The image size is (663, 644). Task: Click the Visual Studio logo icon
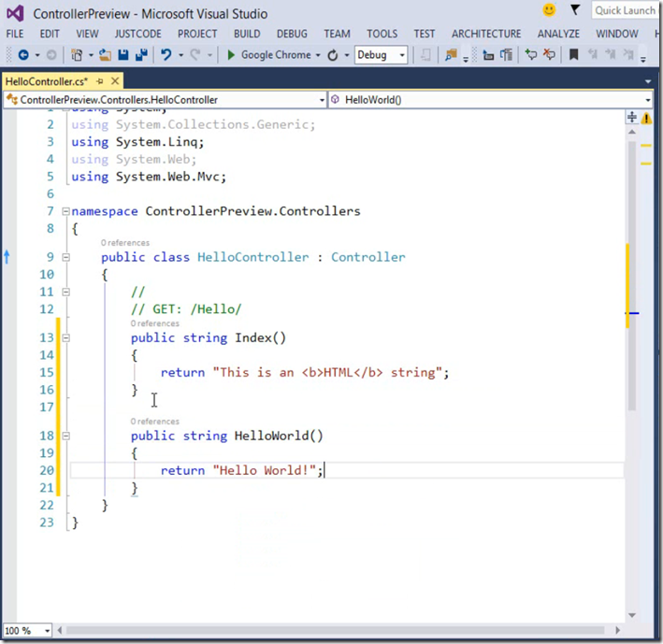[x=15, y=13]
